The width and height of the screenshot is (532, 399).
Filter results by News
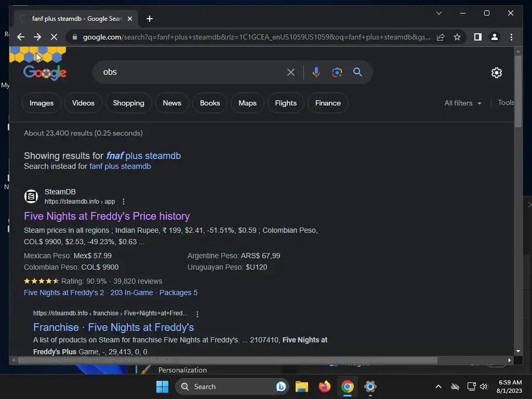pyautogui.click(x=172, y=103)
